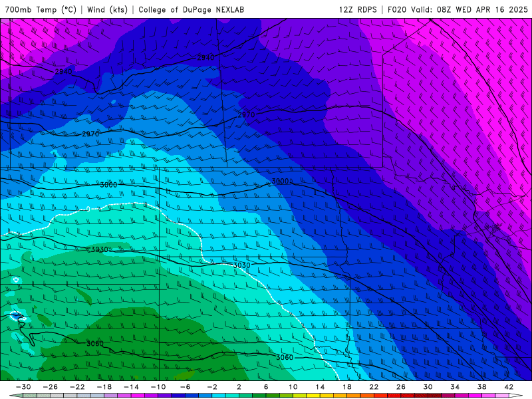Click the color scale label reading 38
532x399 pixels.
481,387
